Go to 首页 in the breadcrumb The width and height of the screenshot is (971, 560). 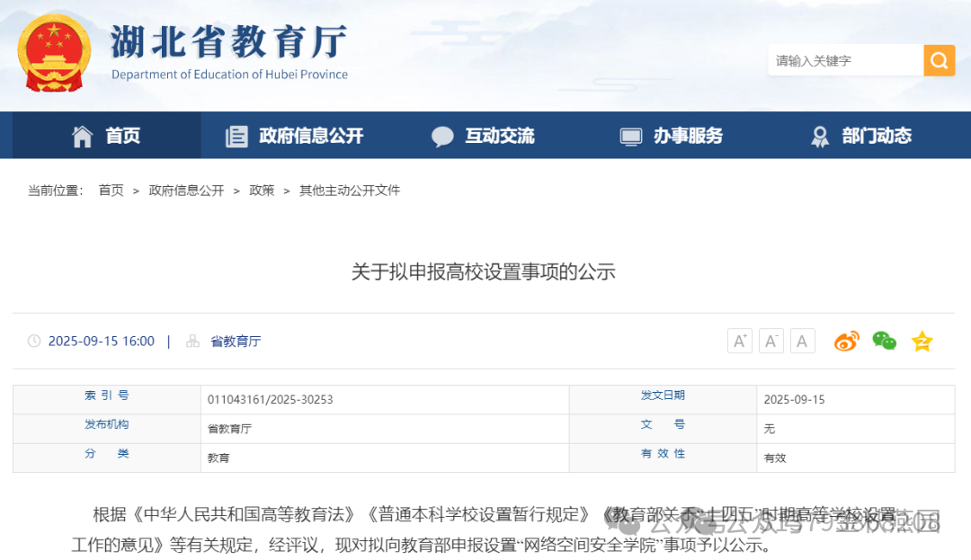click(111, 191)
